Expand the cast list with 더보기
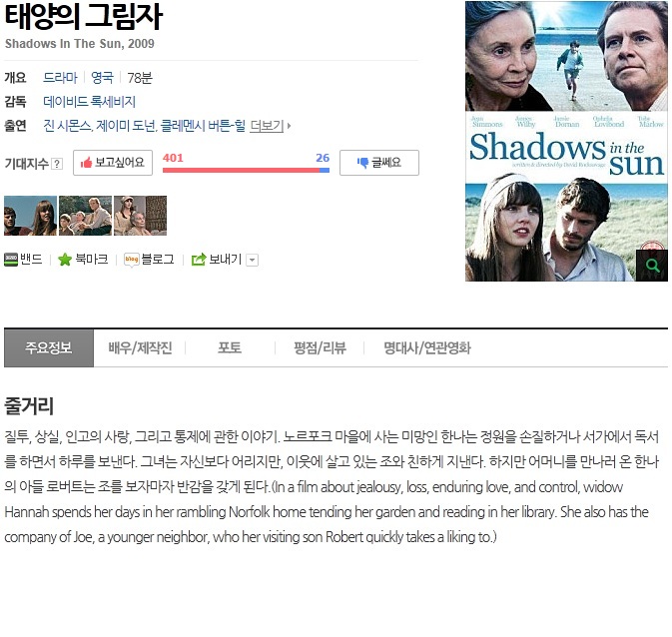 (x=270, y=126)
